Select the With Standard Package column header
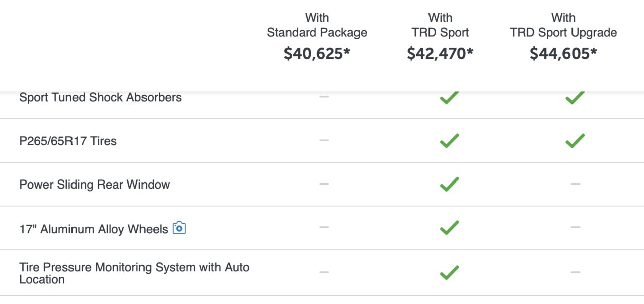Screen dimensions: 644x304 point(317,25)
